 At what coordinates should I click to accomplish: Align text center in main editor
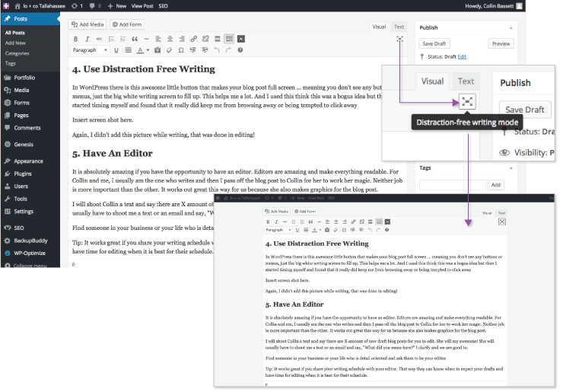point(170,39)
